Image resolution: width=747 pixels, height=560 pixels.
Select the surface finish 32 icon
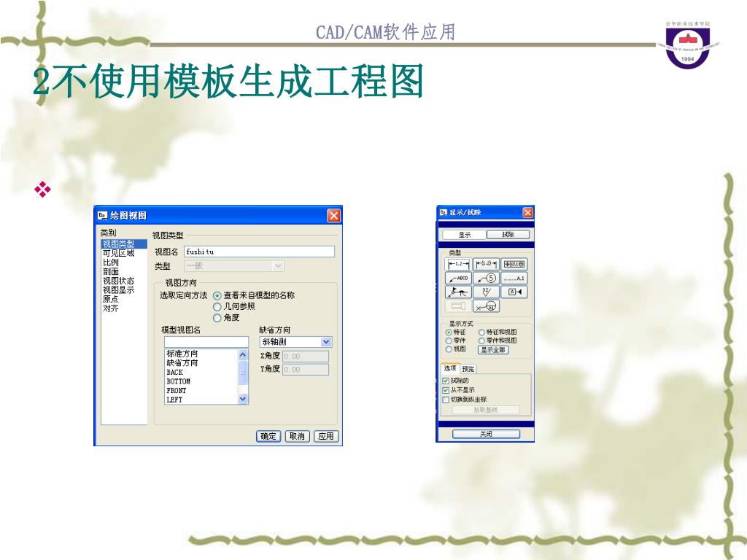(x=486, y=292)
